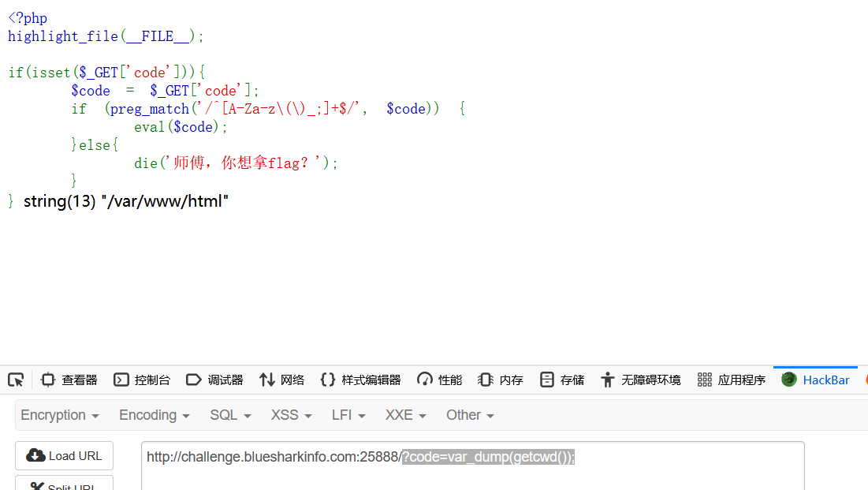Viewport: 868px width, 490px height.
Task: Open the Memory (内存) tab
Action: pyautogui.click(x=501, y=380)
